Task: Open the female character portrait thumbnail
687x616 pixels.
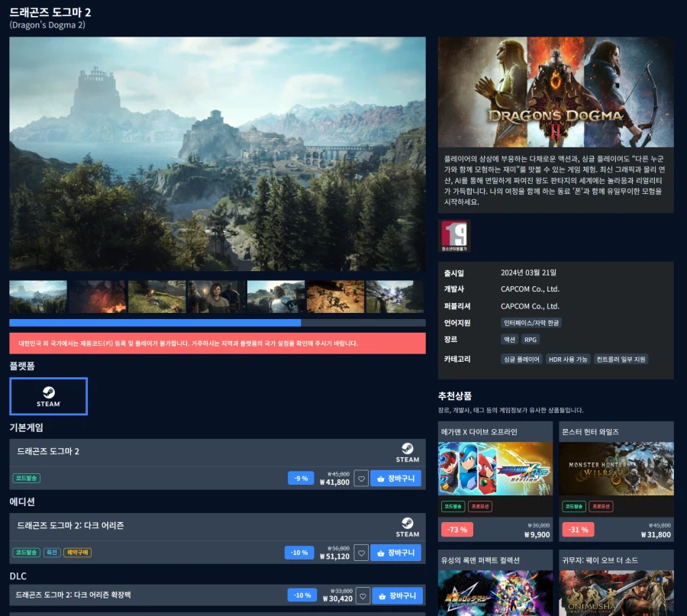Action: pos(217,297)
